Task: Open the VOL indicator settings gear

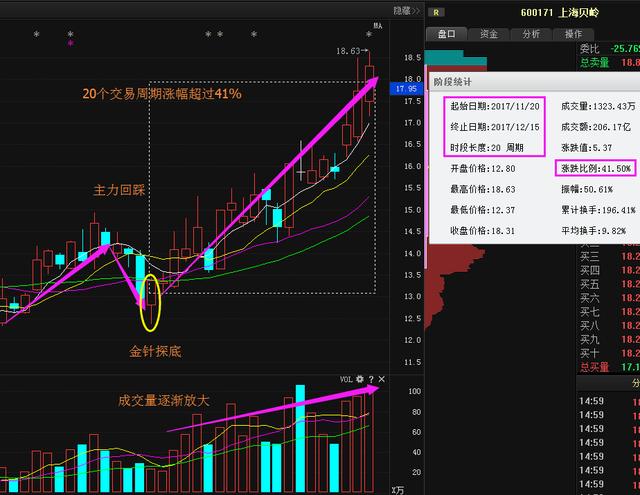Action: tap(359, 380)
